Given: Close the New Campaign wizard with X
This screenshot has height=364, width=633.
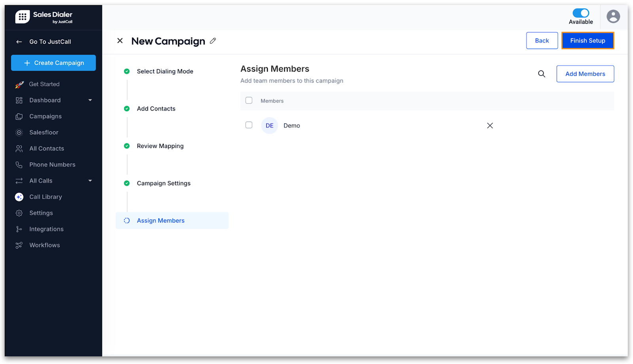Looking at the screenshot, I should coord(120,41).
